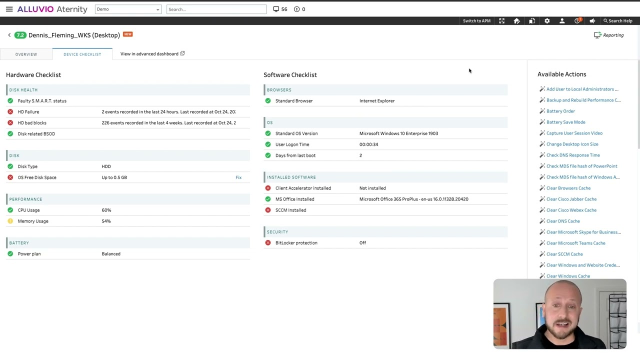The height and width of the screenshot is (360, 640).
Task: Click the INSTALLED SOFTWARE section header
Action: click(386, 177)
